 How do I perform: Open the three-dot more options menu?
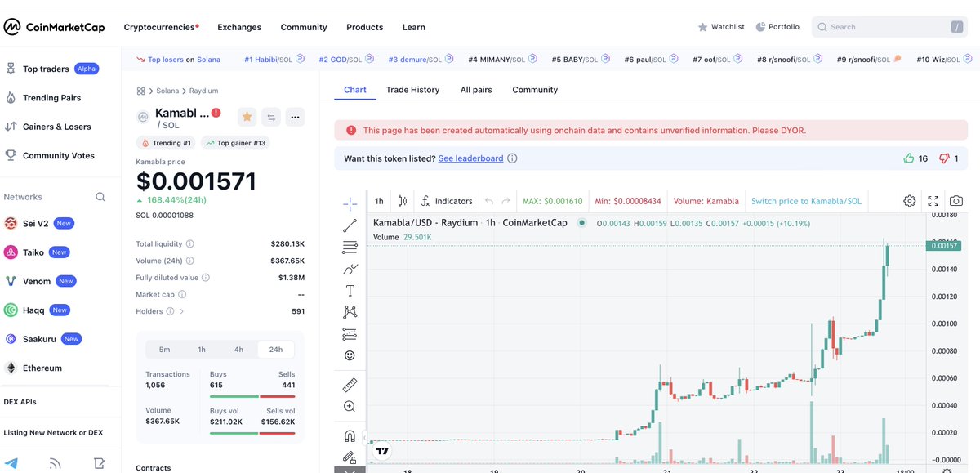295,117
